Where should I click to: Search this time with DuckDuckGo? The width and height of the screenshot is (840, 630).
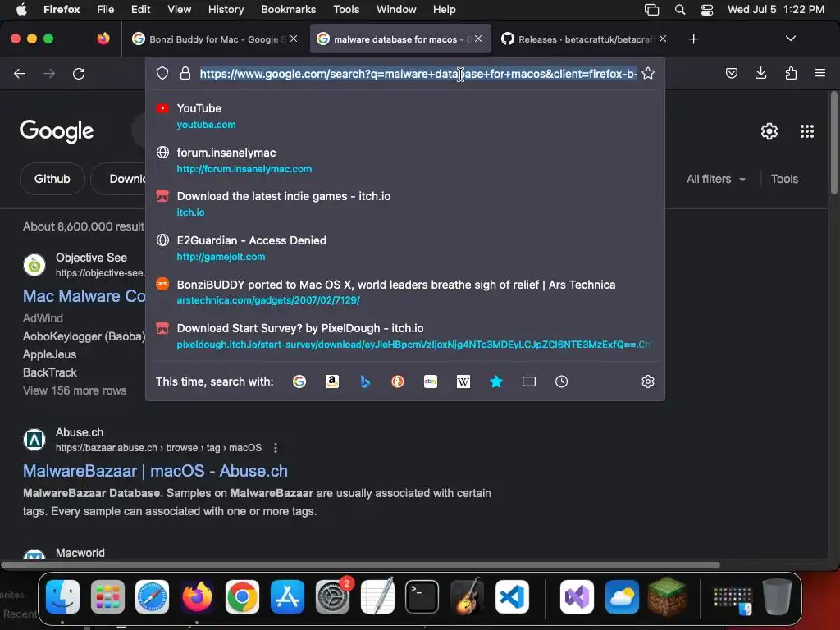pyautogui.click(x=398, y=381)
